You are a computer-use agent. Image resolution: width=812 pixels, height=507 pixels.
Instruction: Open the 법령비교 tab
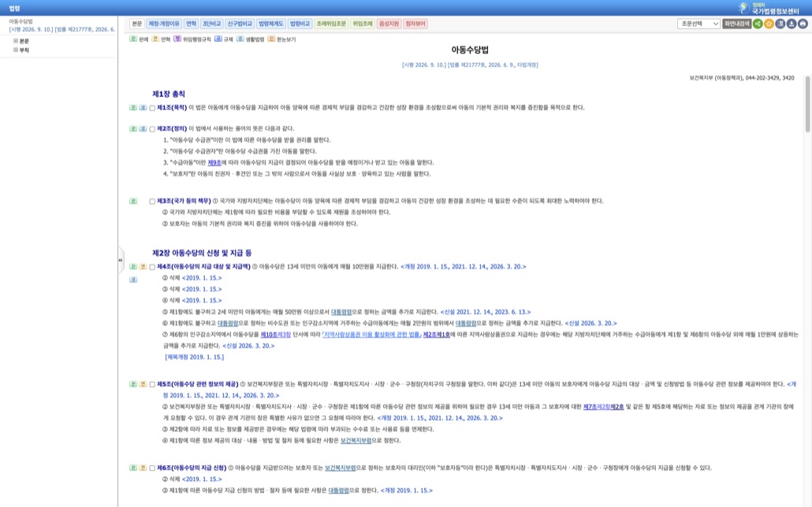pos(300,24)
